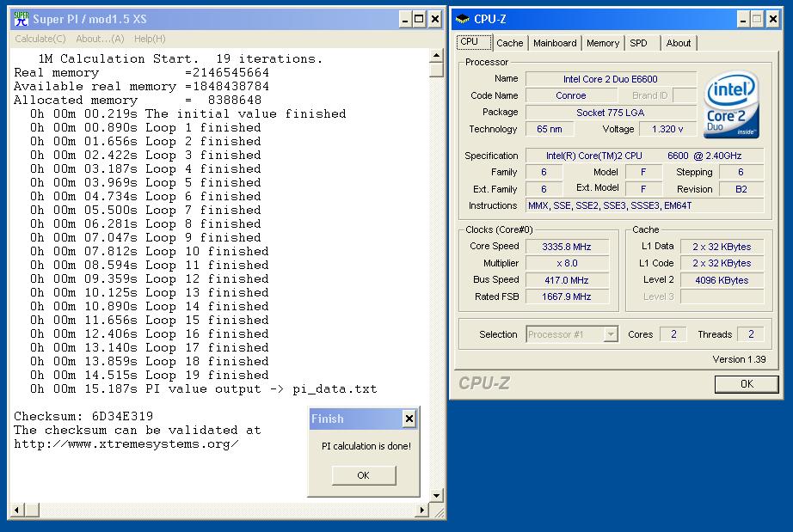Click the Rated FSB value '1667.9 MHz'
Screen dimensions: 793x532
click(567, 297)
